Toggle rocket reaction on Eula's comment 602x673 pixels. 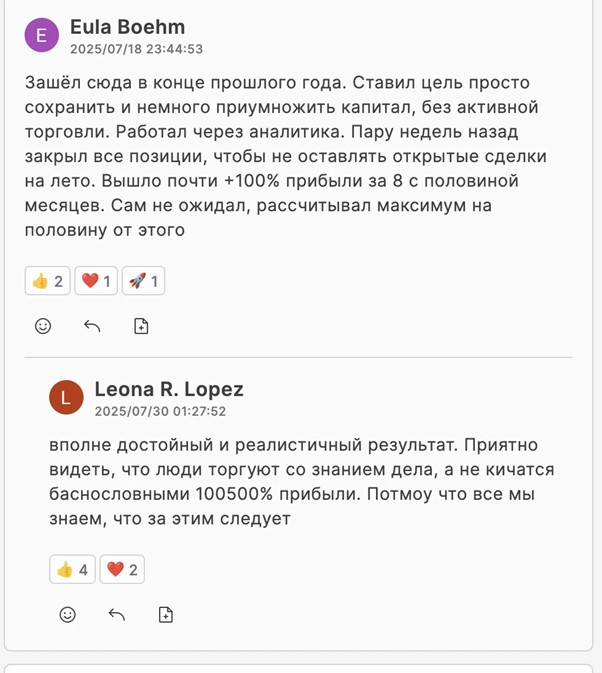coord(143,281)
